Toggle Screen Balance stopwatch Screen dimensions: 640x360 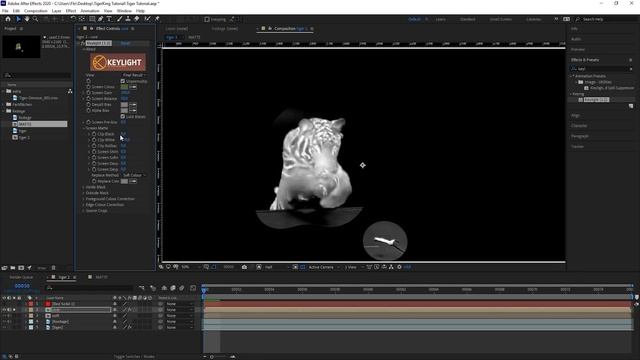[x=89, y=98]
